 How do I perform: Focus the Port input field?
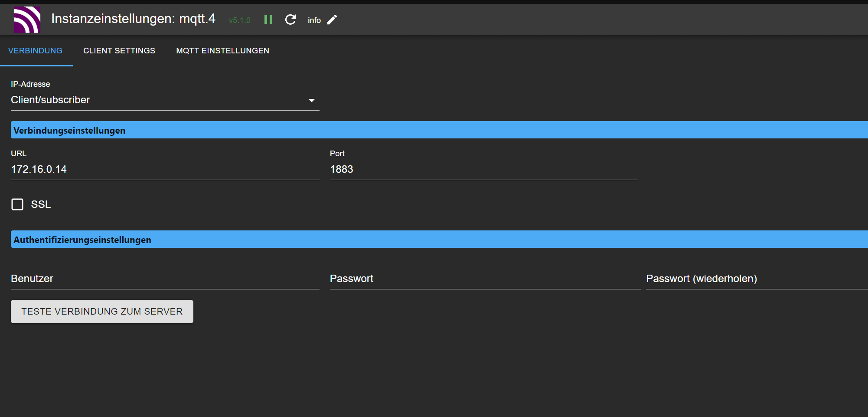(483, 169)
